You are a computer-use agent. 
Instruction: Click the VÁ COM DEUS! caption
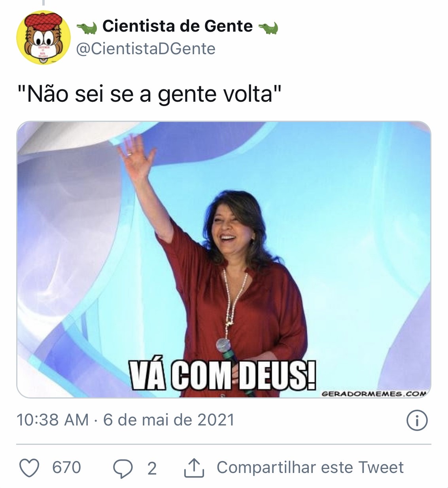coord(224,373)
